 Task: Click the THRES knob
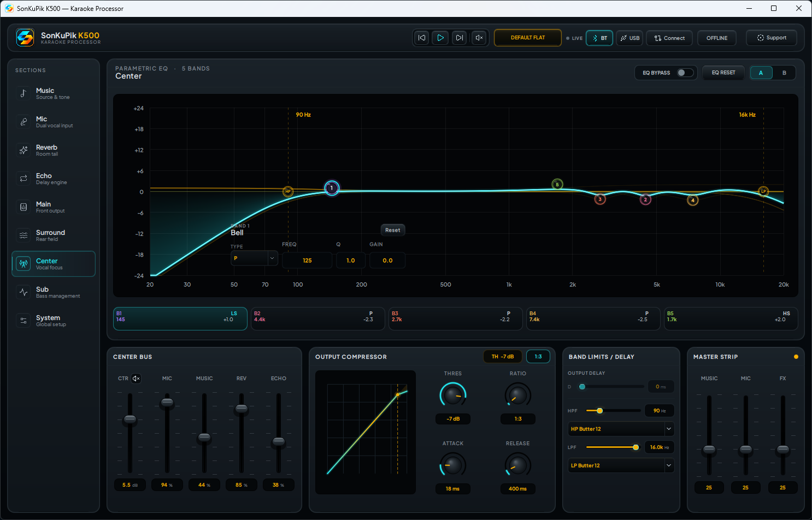453,395
